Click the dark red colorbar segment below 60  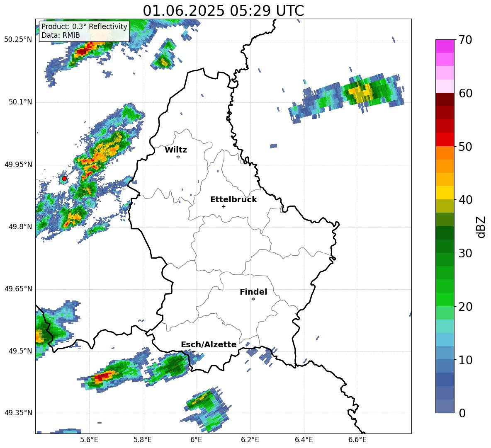click(445, 99)
